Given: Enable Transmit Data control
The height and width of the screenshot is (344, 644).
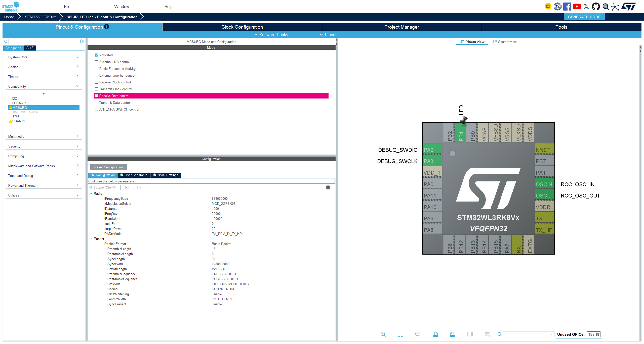Looking at the screenshot, I should 97,103.
